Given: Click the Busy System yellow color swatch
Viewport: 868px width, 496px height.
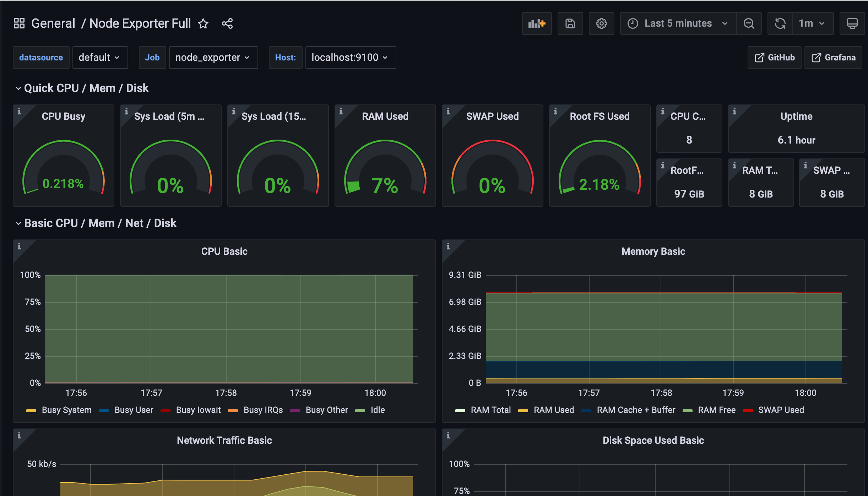Looking at the screenshot, I should [x=31, y=410].
